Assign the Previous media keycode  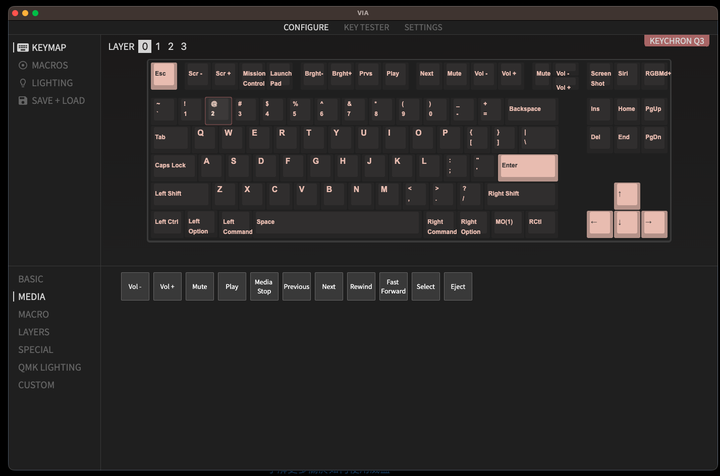297,286
